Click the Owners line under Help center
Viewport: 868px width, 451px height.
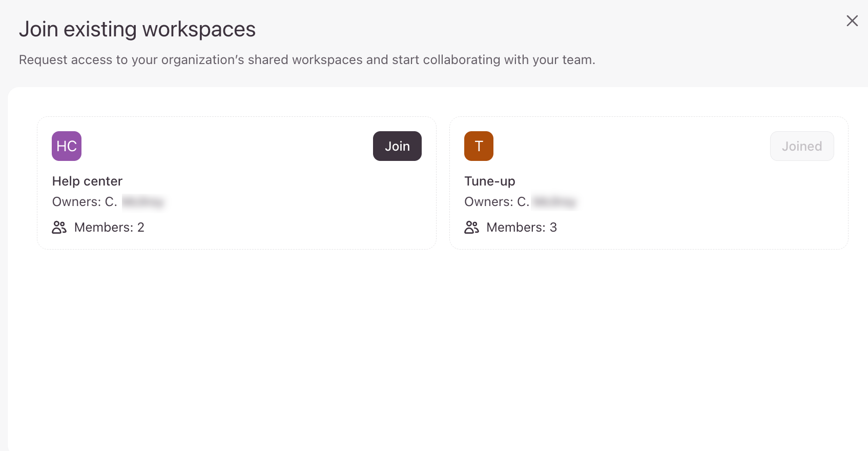(85, 202)
